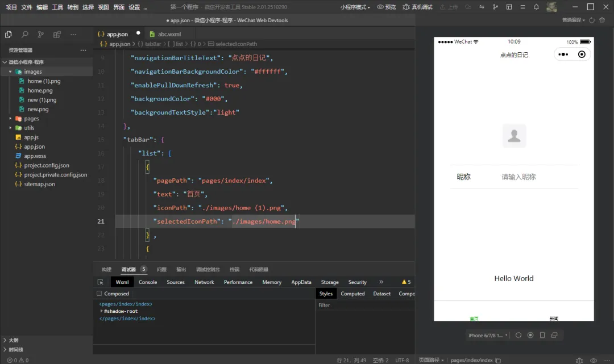Screen dimensions: 614x364
Task: Open the Extensions icon in sidebar
Action: 57,35
